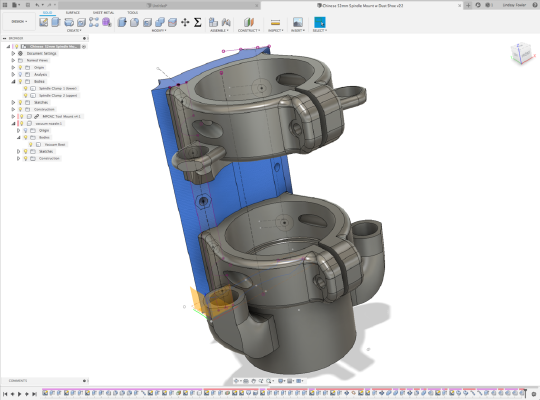Play the timeline

[20, 394]
